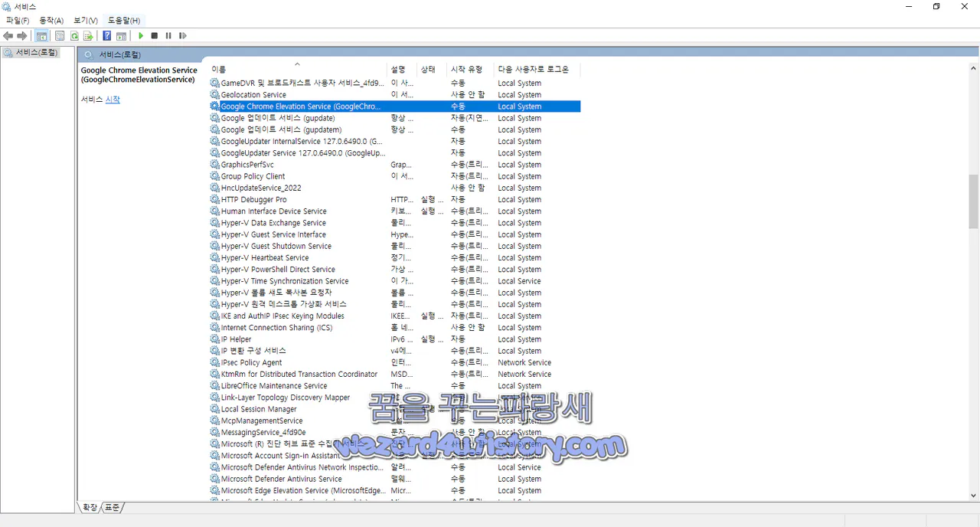The height and width of the screenshot is (527, 980).
Task: Open the 도움말(H) menu
Action: (124, 21)
